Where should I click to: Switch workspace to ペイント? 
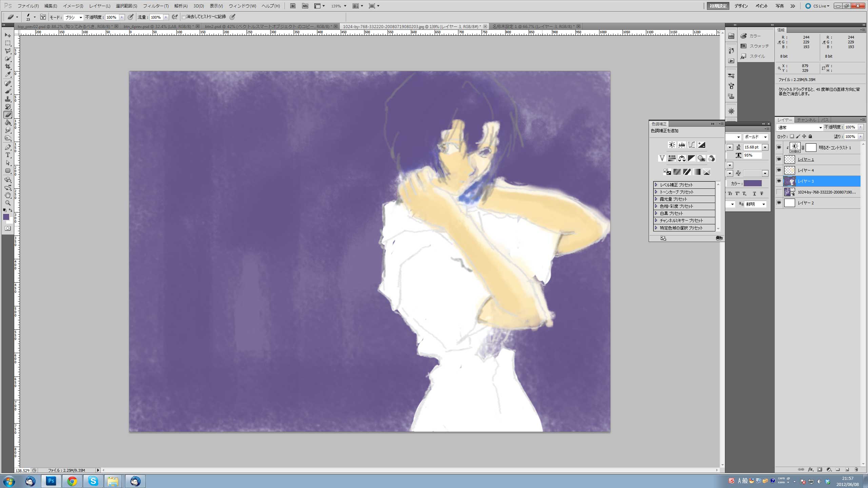[x=762, y=6]
